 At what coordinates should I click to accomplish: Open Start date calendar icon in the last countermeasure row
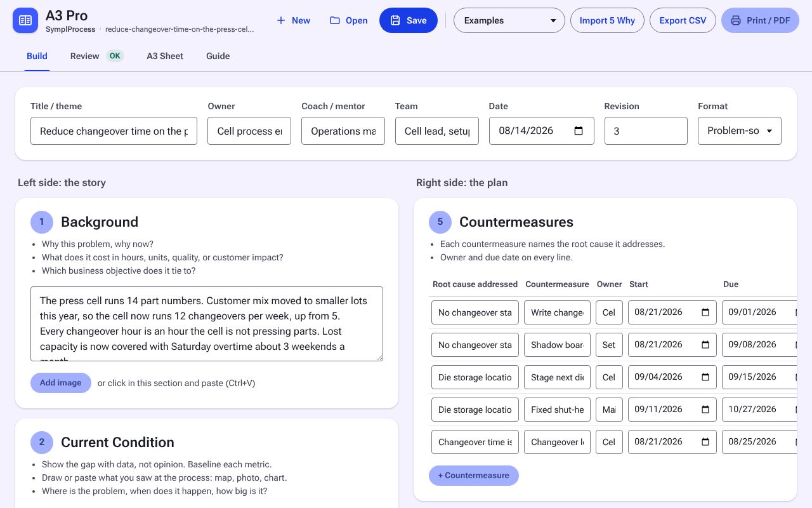[705, 442]
